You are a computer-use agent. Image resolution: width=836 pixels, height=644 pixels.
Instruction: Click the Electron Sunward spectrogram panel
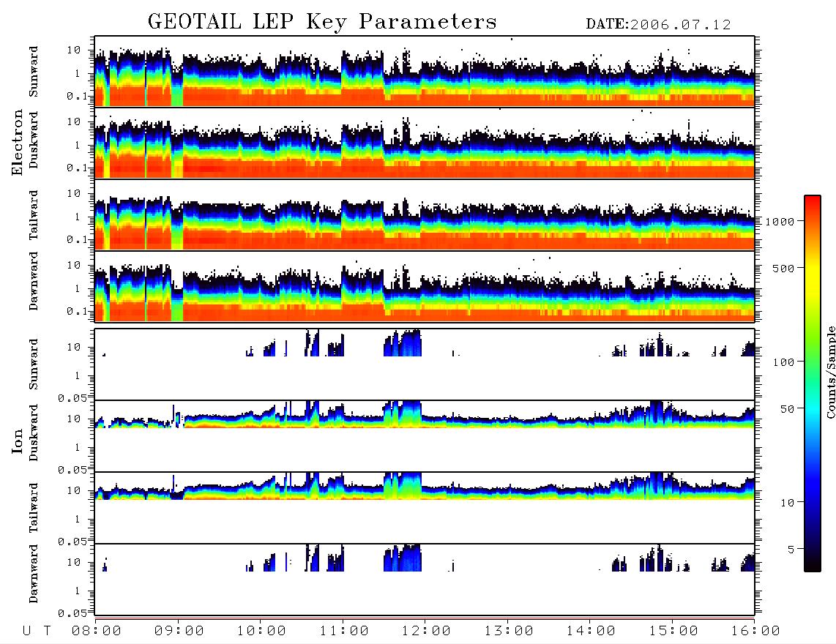pos(425,72)
